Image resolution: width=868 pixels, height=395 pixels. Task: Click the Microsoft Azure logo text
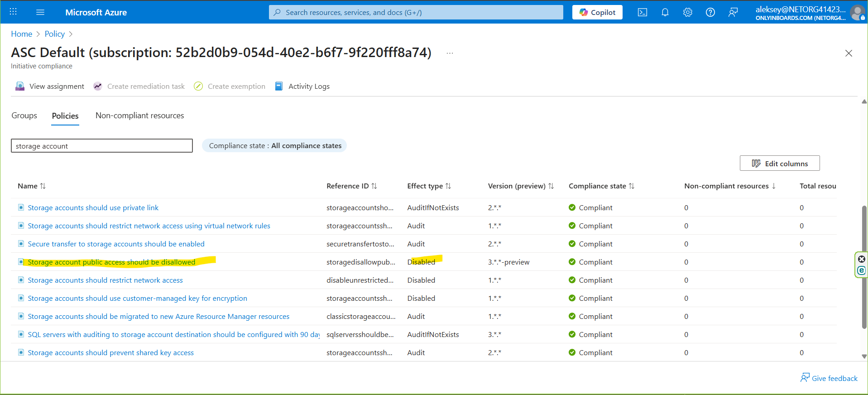[96, 12]
